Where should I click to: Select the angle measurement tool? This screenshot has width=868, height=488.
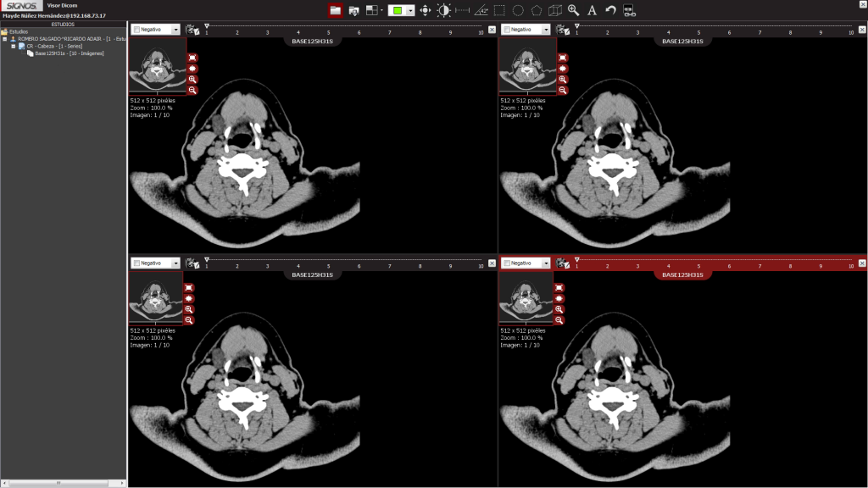coord(481,10)
